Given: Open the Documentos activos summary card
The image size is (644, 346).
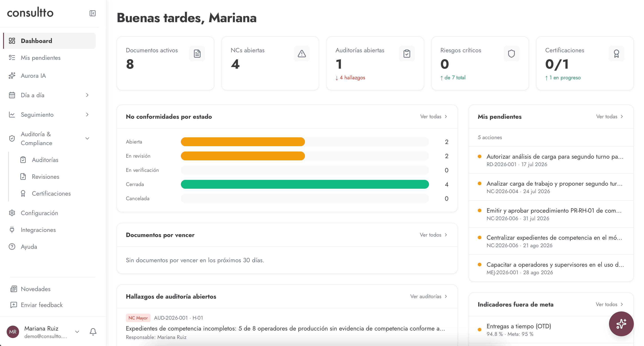Looking at the screenshot, I should click(165, 63).
